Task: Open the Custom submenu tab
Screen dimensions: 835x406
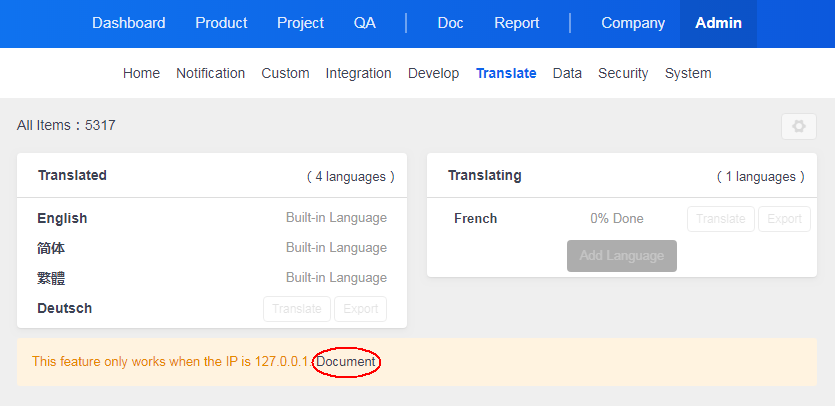Action: click(x=285, y=73)
